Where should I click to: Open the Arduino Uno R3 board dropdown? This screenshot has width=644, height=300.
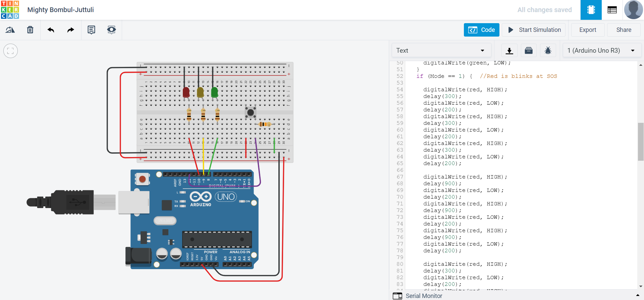tap(602, 50)
